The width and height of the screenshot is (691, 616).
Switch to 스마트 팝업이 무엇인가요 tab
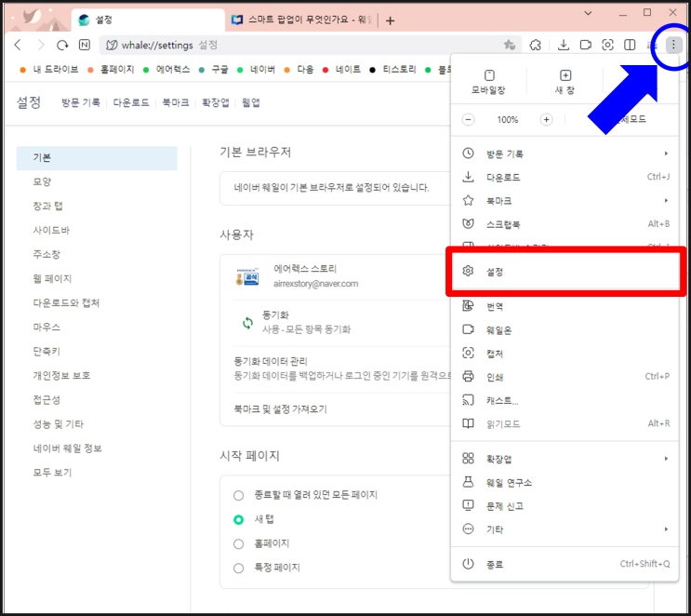(303, 20)
